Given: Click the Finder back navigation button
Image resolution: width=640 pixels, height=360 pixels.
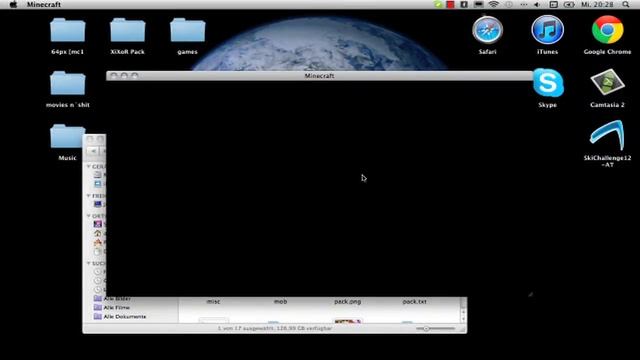Looking at the screenshot, I should coord(93,151).
